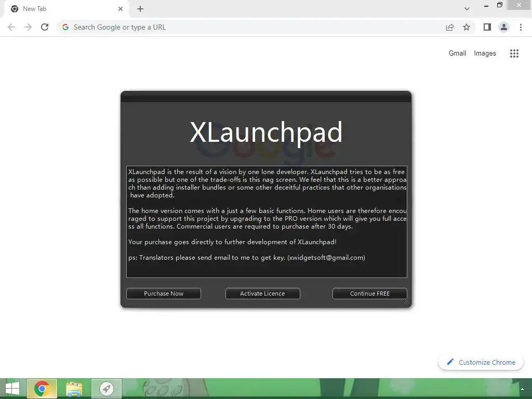The width and height of the screenshot is (532, 399).
Task: Click XLaunchpad rocket icon in taskbar
Action: (x=106, y=389)
